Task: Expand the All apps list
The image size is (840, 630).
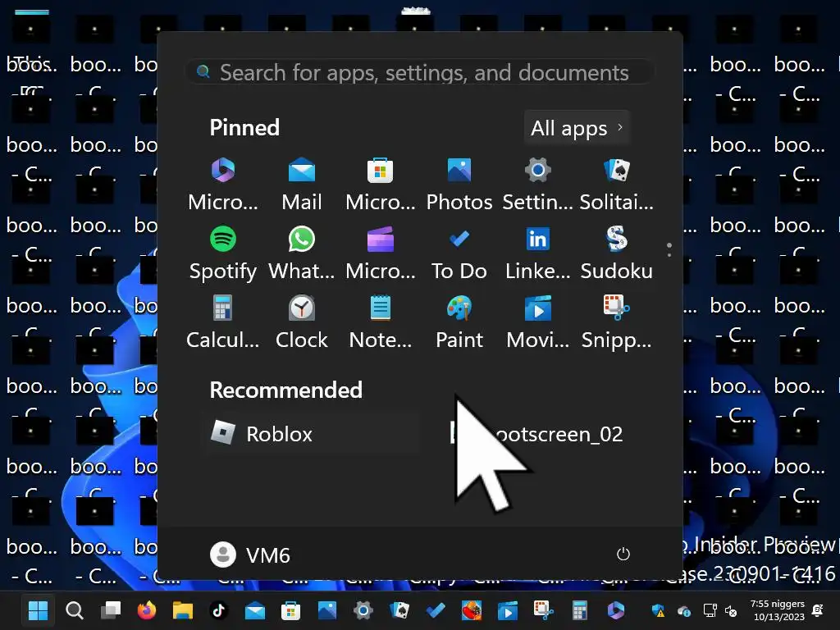Action: (577, 127)
